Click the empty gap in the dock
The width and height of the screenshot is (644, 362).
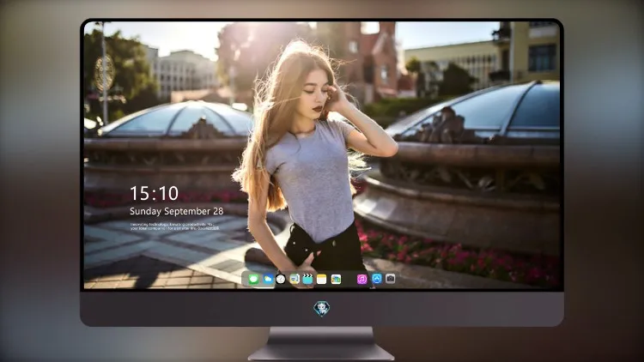coord(349,279)
